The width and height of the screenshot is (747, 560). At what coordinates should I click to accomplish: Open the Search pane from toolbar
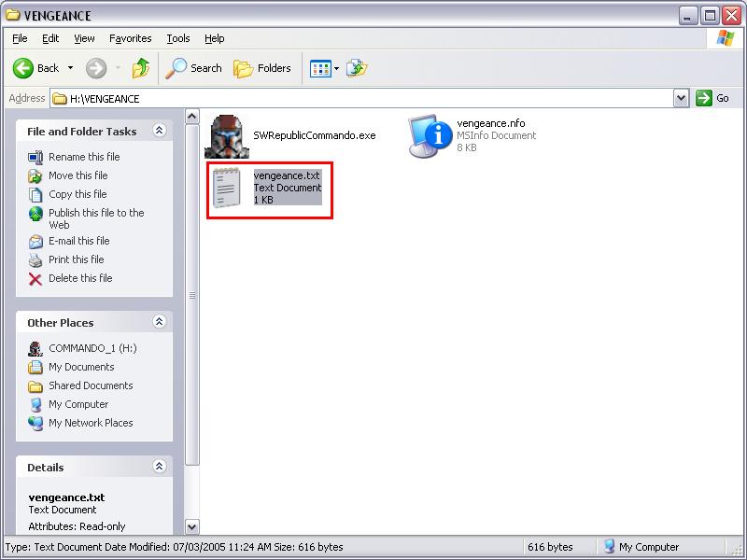(x=194, y=68)
